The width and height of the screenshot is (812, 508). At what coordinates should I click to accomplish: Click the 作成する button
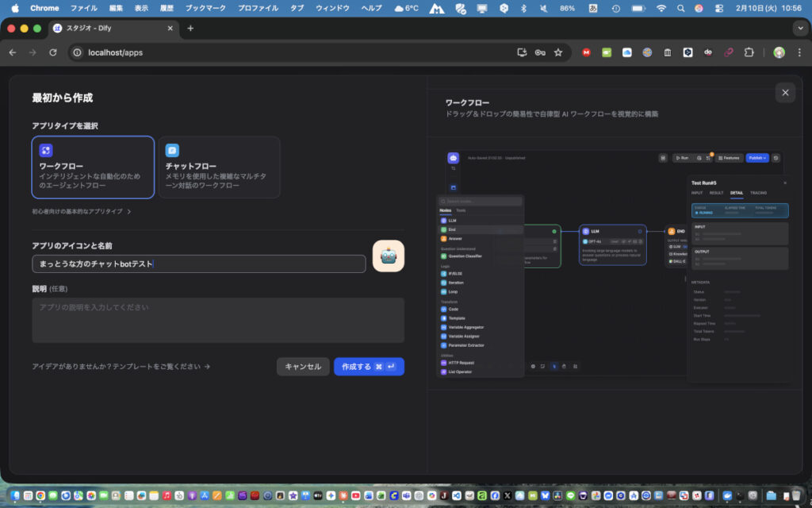[369, 367]
